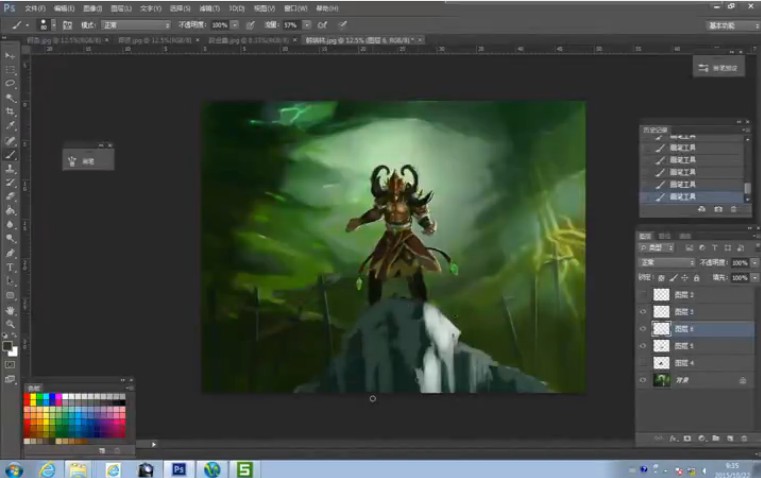761x478 pixels.
Task: Open the painting mode dropdown in options bar
Action: tap(135, 25)
